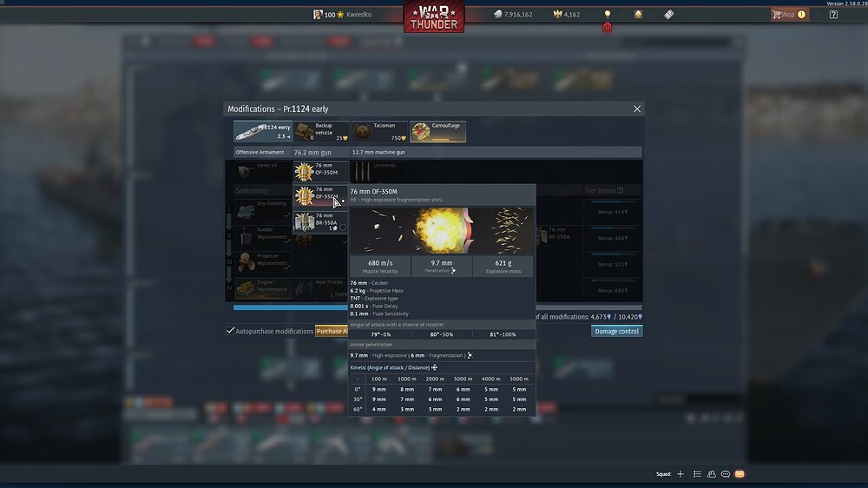
Task: Click the 79°-0% ricochet value
Action: click(x=380, y=334)
